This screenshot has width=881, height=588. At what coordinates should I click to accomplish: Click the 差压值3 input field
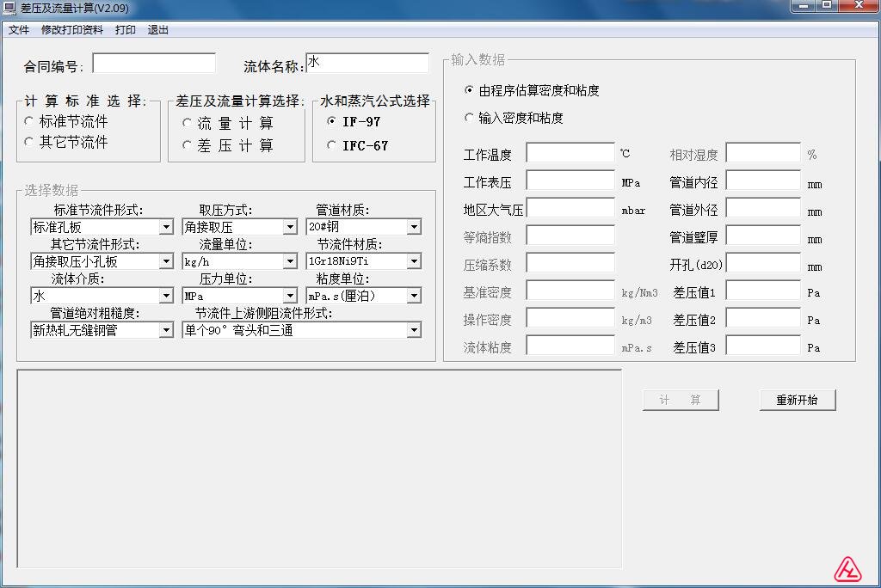click(763, 346)
